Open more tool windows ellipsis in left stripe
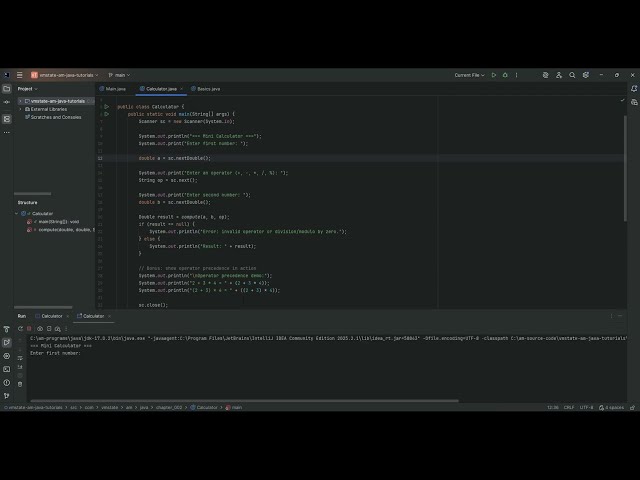The width and height of the screenshot is (640, 480). [7, 132]
